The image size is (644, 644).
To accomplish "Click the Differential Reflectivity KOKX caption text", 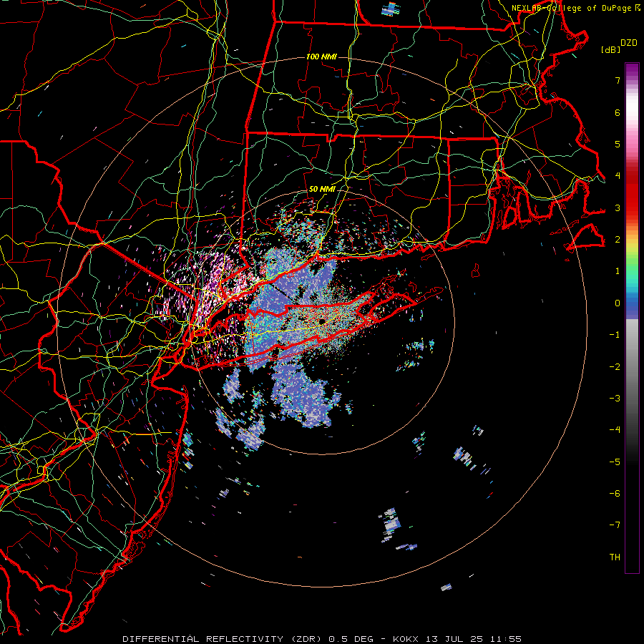I will click(x=322, y=639).
